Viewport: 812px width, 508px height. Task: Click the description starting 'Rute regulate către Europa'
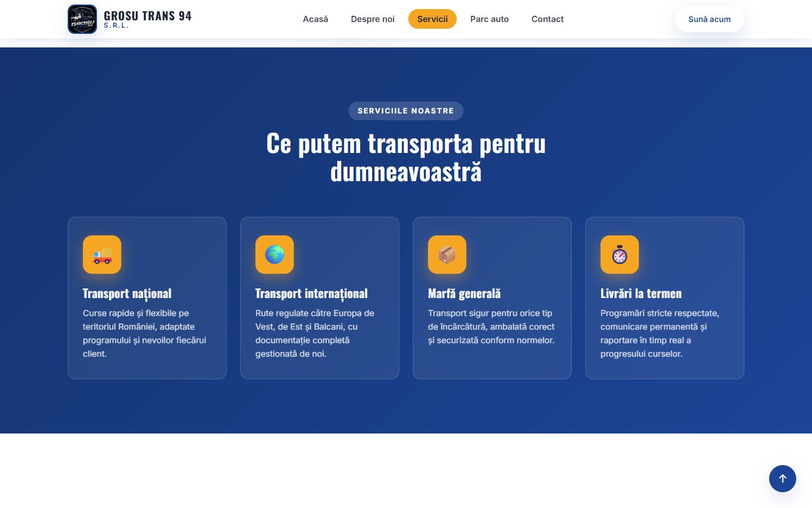(x=315, y=334)
